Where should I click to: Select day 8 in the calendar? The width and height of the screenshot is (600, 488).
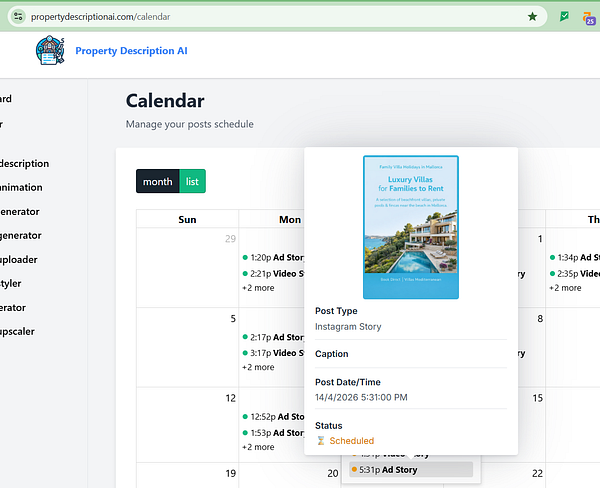(x=540, y=318)
